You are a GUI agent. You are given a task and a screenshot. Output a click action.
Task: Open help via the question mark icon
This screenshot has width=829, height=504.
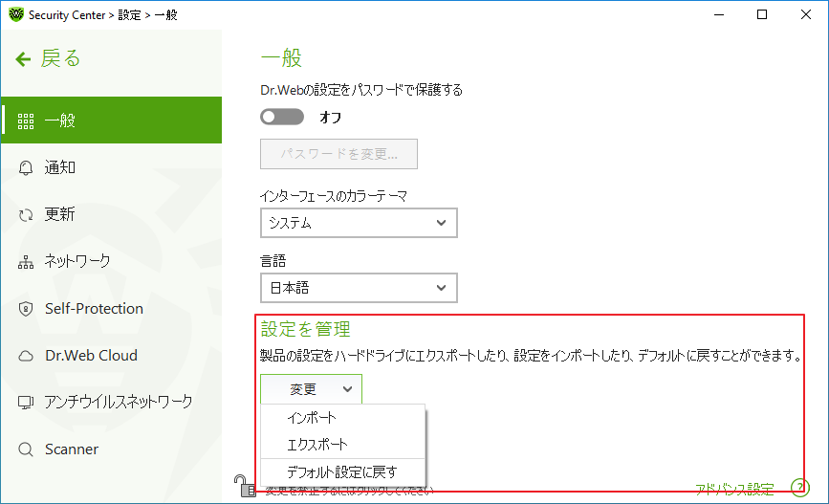point(800,487)
